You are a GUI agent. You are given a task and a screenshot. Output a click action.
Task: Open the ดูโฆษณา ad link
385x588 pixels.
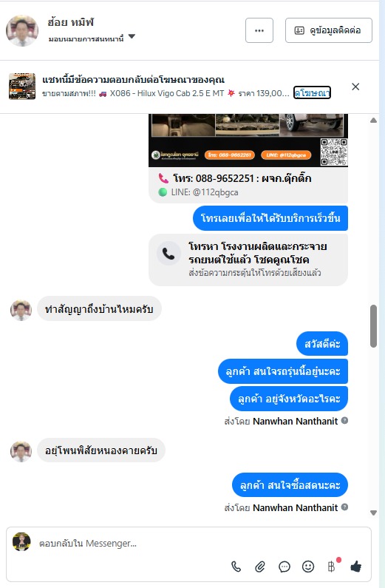pyautogui.click(x=312, y=92)
